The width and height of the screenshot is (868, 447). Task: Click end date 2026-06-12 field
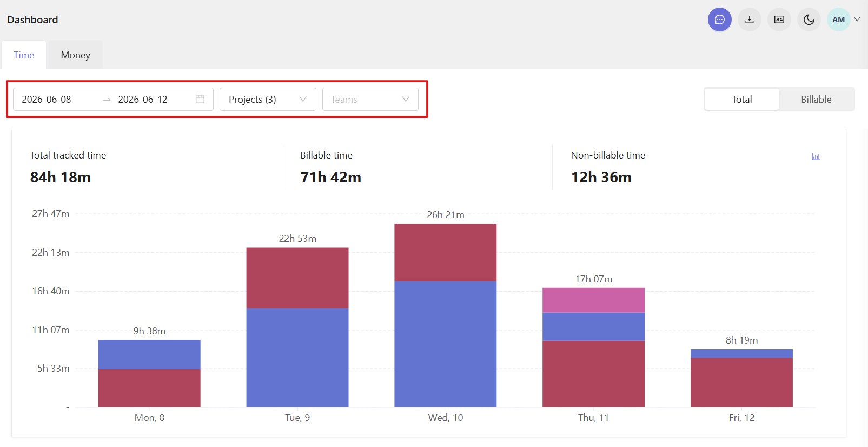143,100
